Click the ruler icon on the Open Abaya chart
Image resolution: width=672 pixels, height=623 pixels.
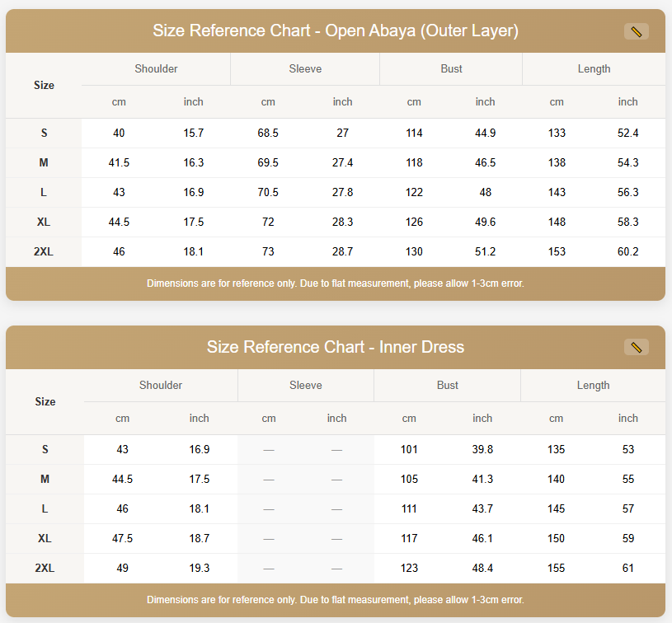tap(634, 30)
